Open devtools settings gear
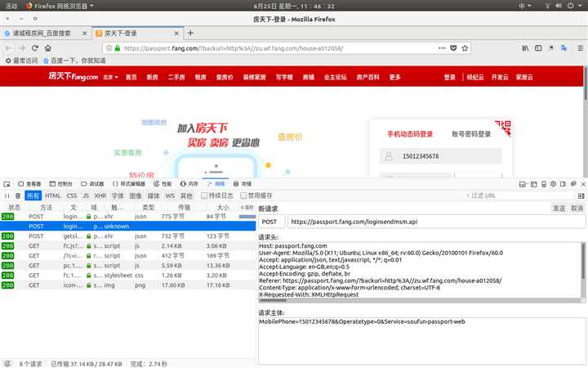Image resolution: width=588 pixels, height=368 pixels. point(553,184)
